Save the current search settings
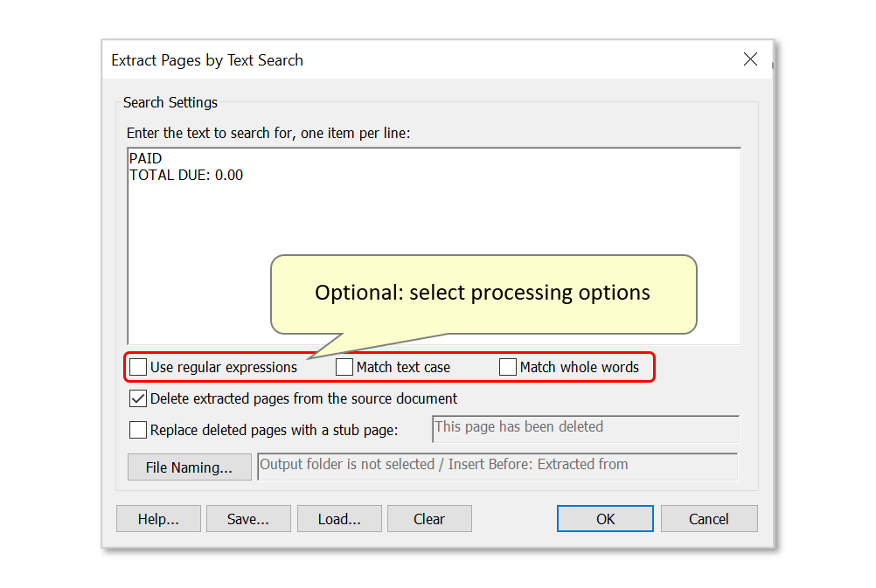Screen dimensions: 876x588 pyautogui.click(x=248, y=518)
